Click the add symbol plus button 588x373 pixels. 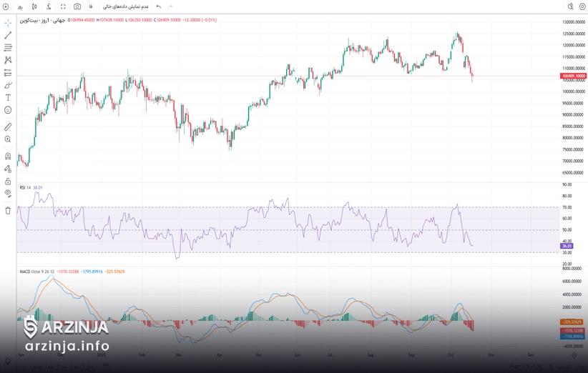point(6,6)
